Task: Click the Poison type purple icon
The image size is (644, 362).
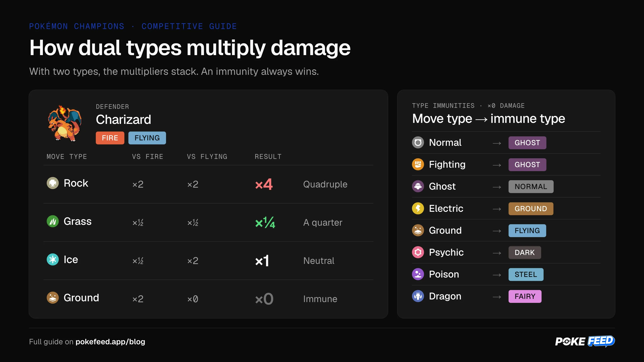Action: coord(418,274)
